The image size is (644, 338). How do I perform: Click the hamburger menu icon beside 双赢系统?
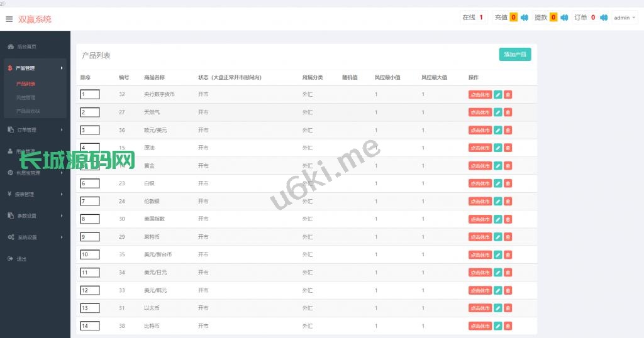9,19
